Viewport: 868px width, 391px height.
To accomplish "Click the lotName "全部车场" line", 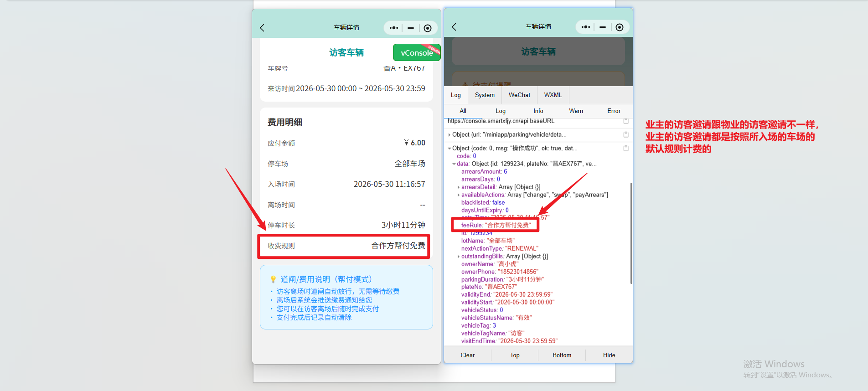I will pos(488,241).
